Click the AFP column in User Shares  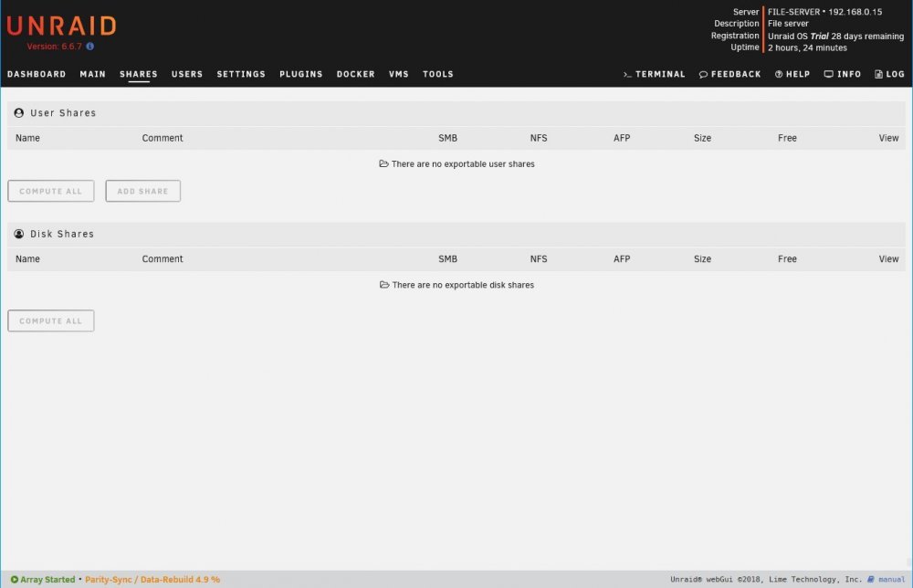[622, 138]
